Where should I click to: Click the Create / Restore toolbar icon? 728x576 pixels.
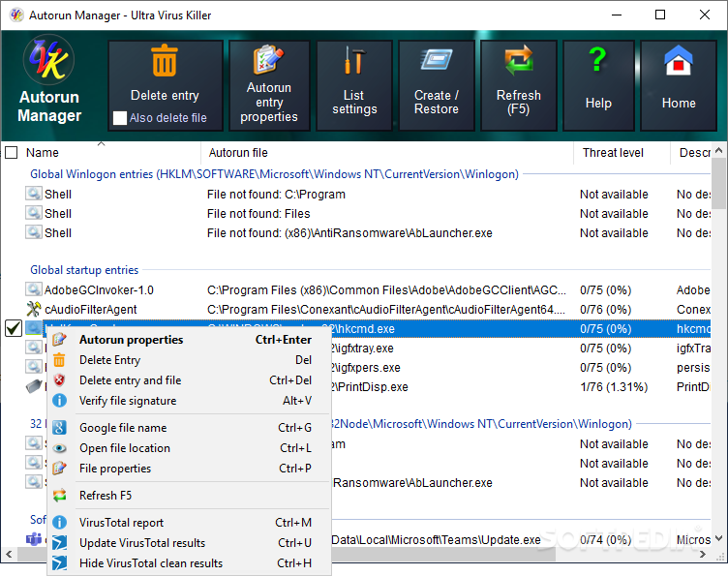(x=436, y=59)
